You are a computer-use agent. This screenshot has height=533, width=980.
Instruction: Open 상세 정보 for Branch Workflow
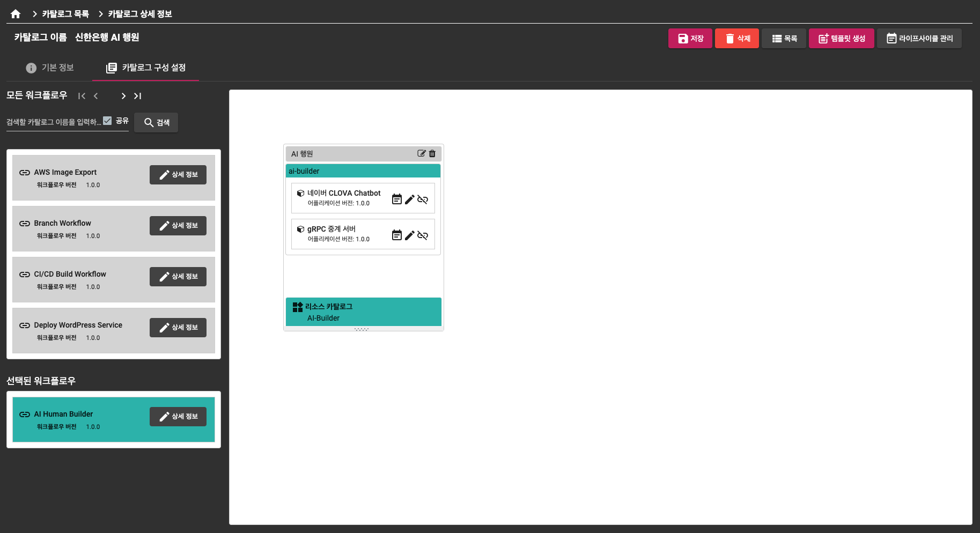(x=178, y=226)
